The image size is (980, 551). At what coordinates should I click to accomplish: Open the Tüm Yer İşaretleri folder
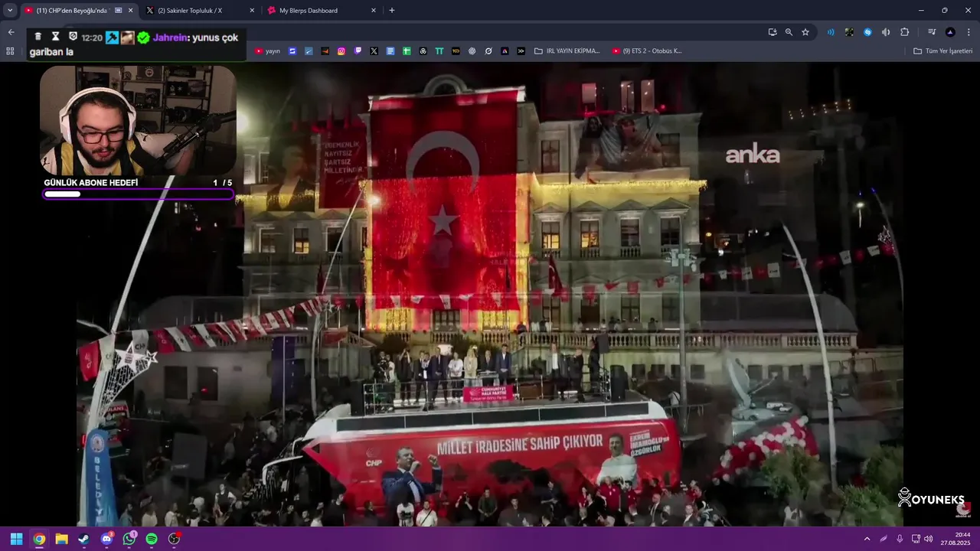pyautogui.click(x=943, y=51)
